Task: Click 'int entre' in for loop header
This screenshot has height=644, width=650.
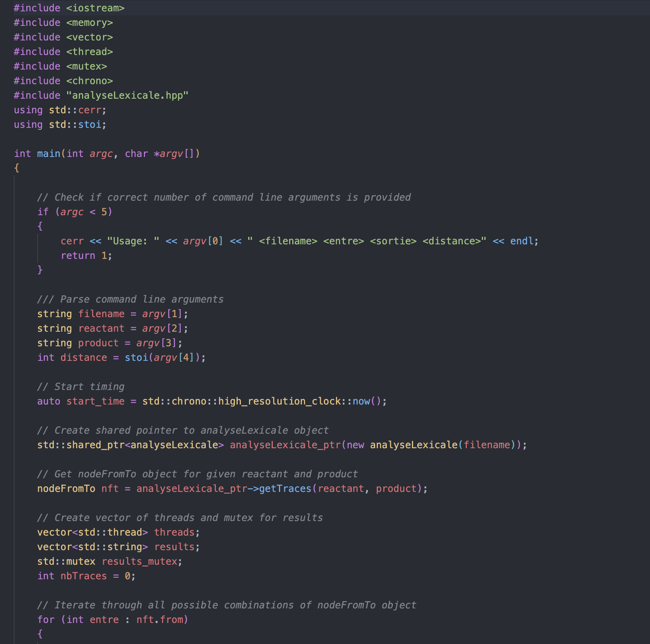Action: [93, 620]
